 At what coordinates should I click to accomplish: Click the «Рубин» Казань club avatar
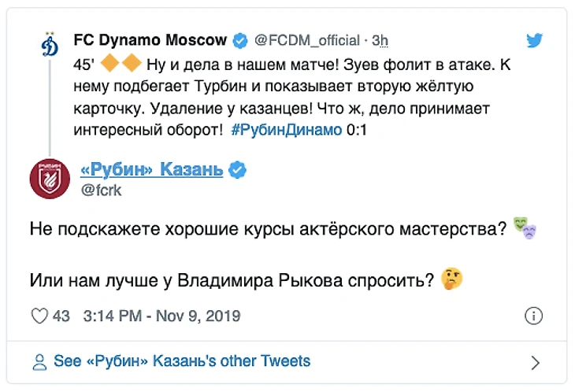49,179
